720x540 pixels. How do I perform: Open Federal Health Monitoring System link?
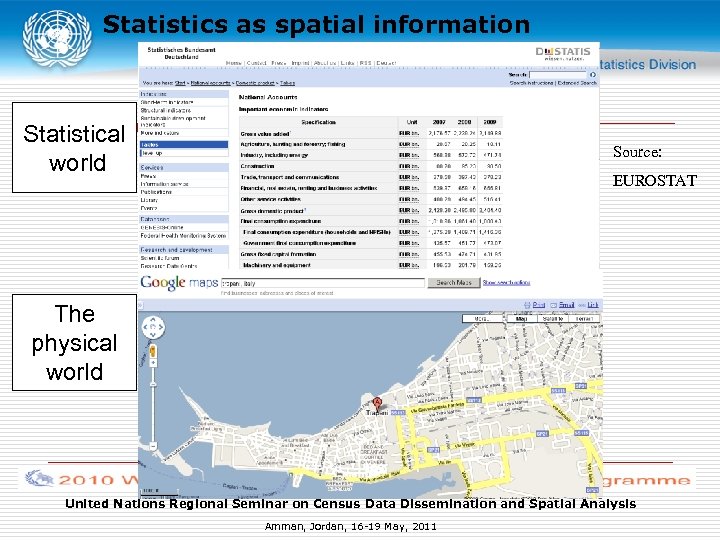click(x=183, y=236)
